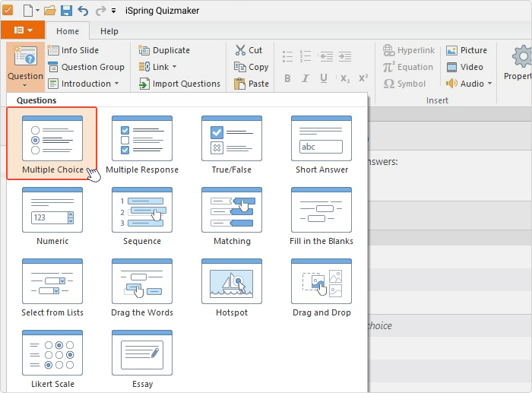Toggle bold formatting
The image size is (532, 393).
[x=287, y=78]
